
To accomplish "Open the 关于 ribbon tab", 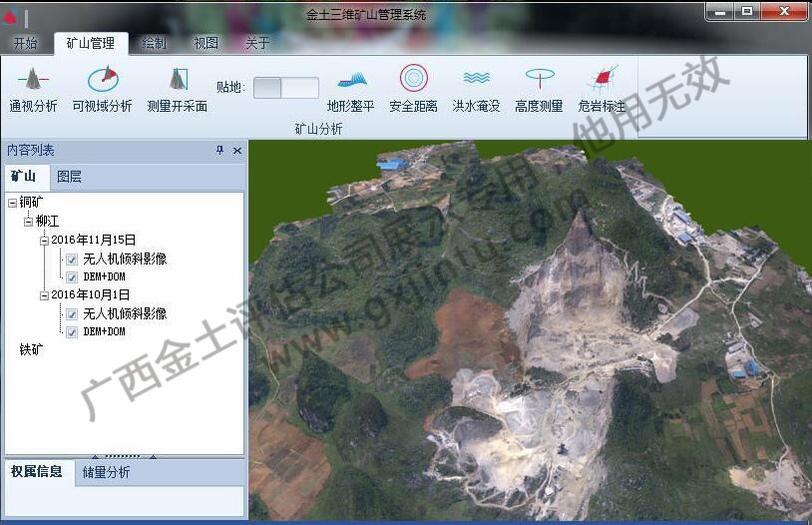I will tap(257, 43).
